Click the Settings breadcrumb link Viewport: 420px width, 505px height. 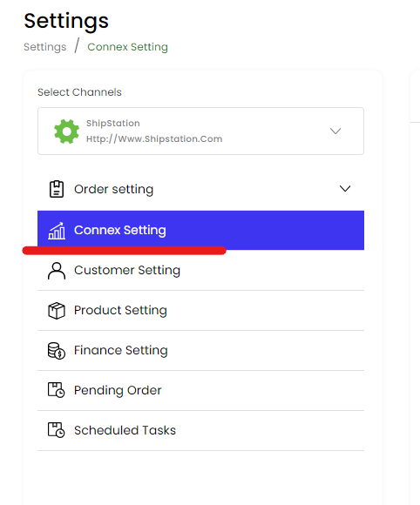pos(45,47)
